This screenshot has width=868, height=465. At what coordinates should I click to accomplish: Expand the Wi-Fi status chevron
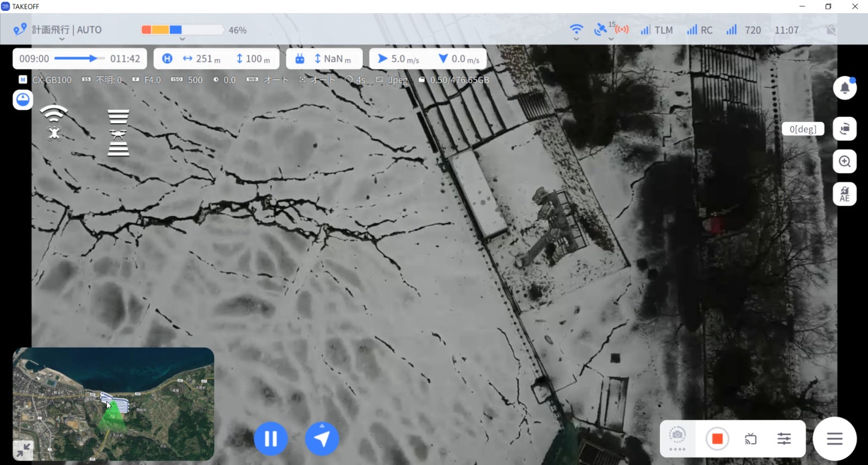point(576,39)
